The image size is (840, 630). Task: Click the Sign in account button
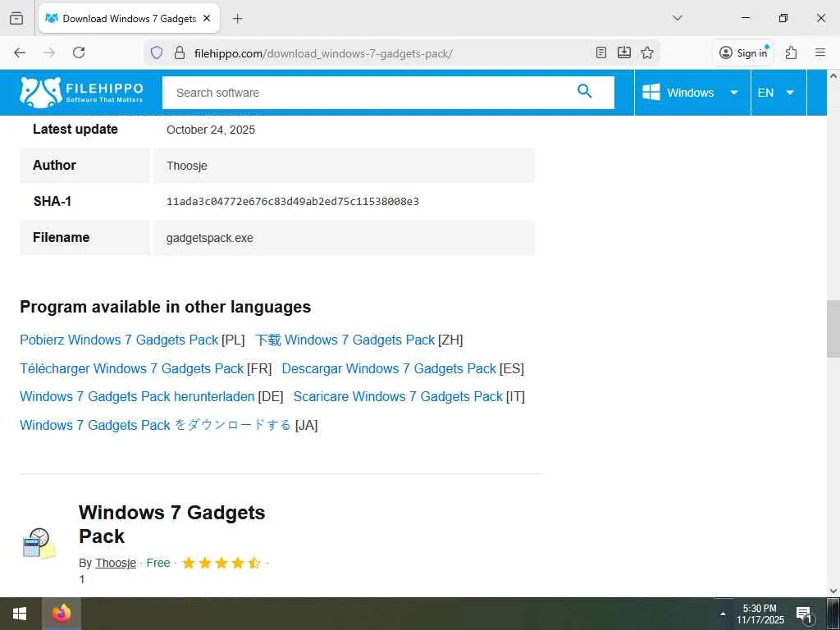tap(743, 52)
